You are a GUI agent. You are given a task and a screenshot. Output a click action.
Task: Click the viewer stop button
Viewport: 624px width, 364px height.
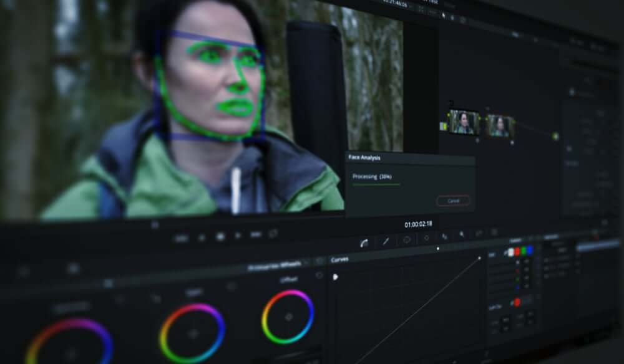220,237
